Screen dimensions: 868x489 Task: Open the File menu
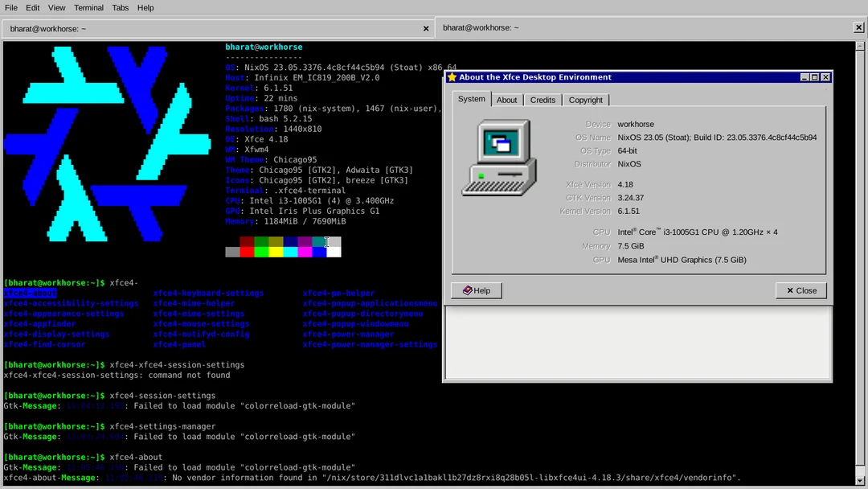pyautogui.click(x=11, y=8)
